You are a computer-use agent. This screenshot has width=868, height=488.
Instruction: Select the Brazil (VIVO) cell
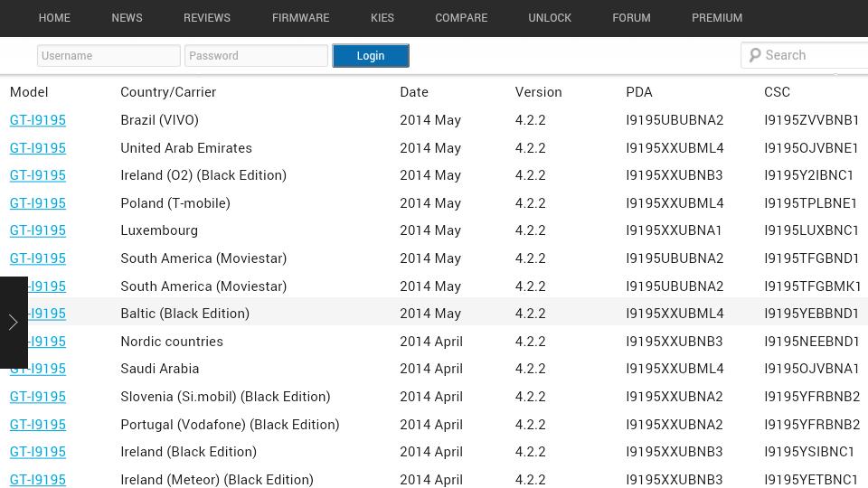pyautogui.click(x=159, y=120)
